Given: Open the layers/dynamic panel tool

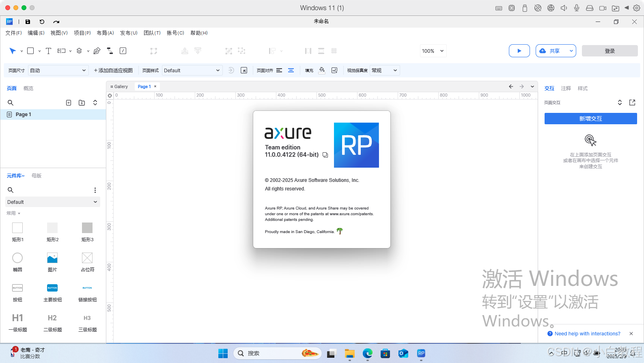Looking at the screenshot, I should (79, 51).
